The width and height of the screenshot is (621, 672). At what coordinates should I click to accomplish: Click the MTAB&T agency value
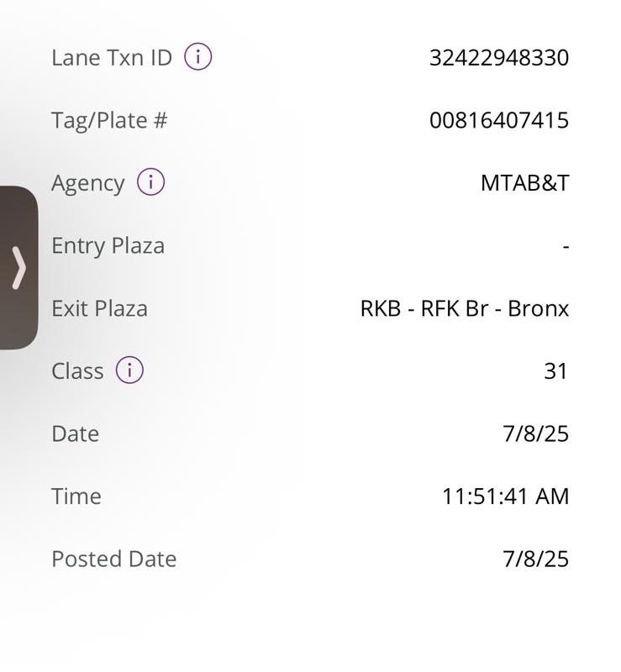pos(524,183)
